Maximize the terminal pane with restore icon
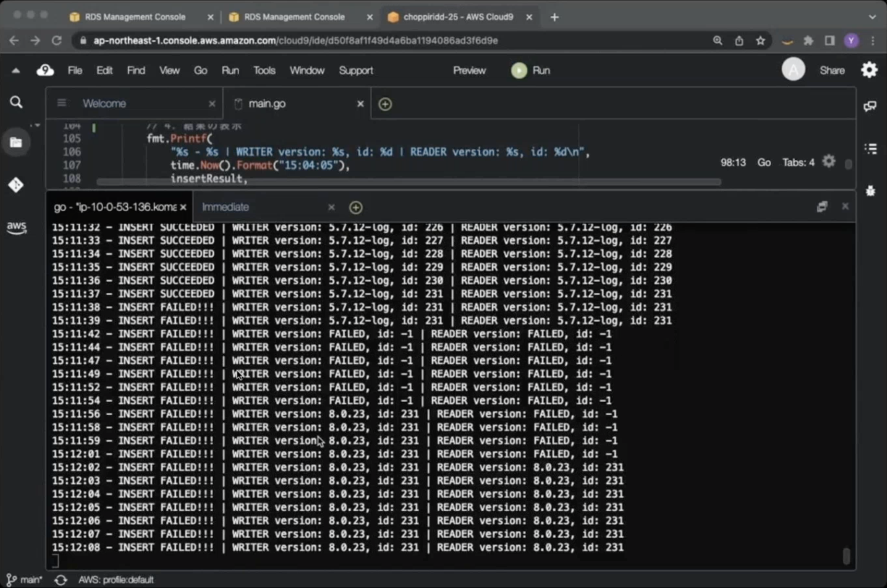Image resolution: width=887 pixels, height=588 pixels. [822, 207]
